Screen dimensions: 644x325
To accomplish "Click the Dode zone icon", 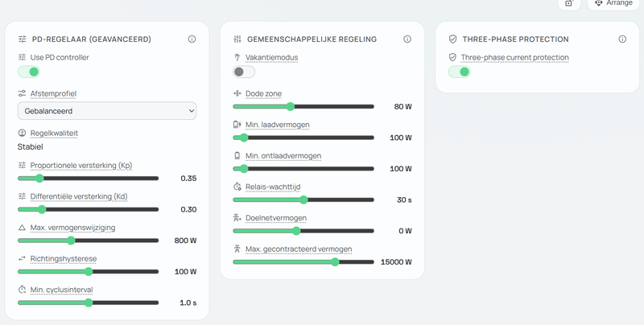I will (237, 93).
